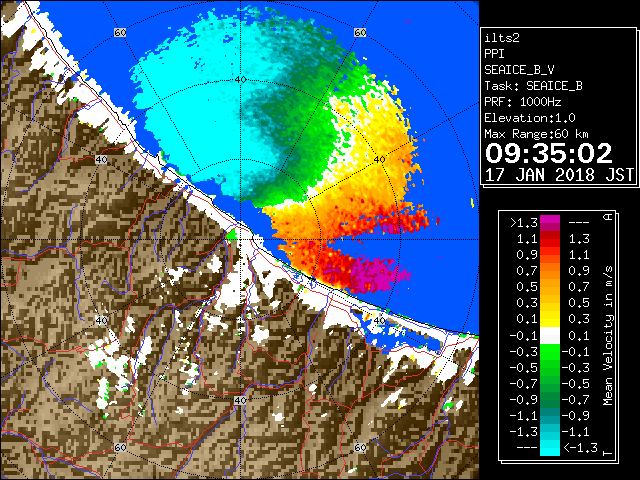
Task: Click the vertical 'Mean Velocity in m/s' legend title
Action: click(x=608, y=336)
